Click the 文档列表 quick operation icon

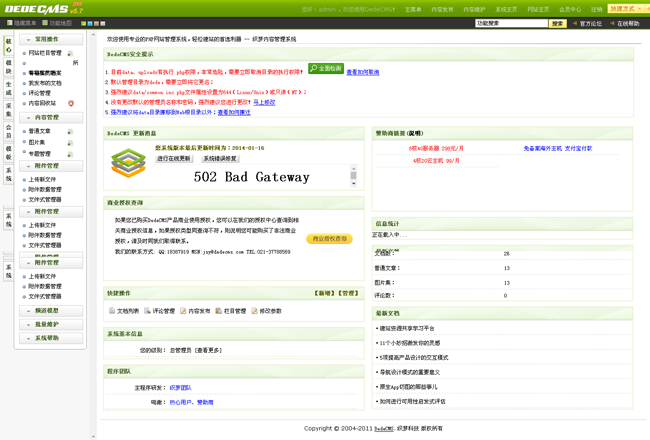click(112, 311)
